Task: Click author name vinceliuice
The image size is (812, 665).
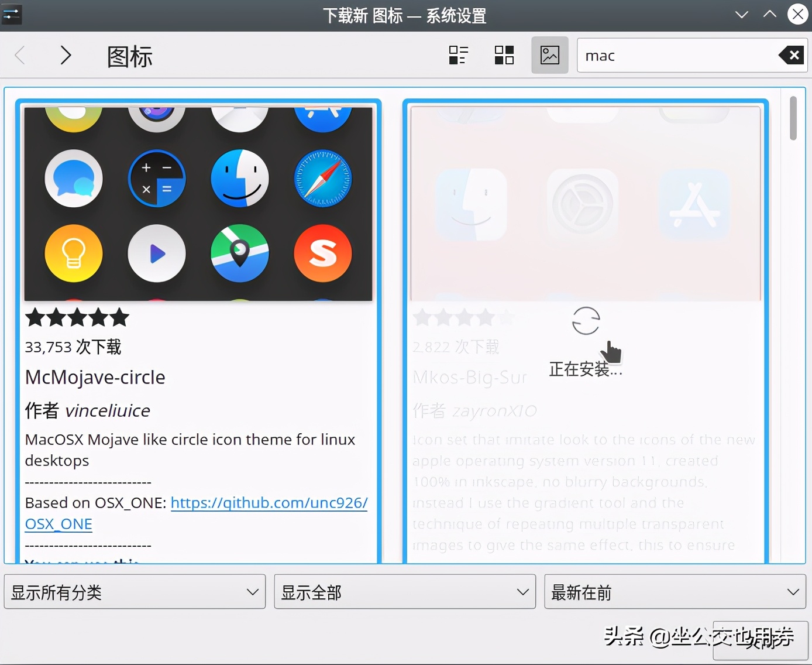Action: 108,411
